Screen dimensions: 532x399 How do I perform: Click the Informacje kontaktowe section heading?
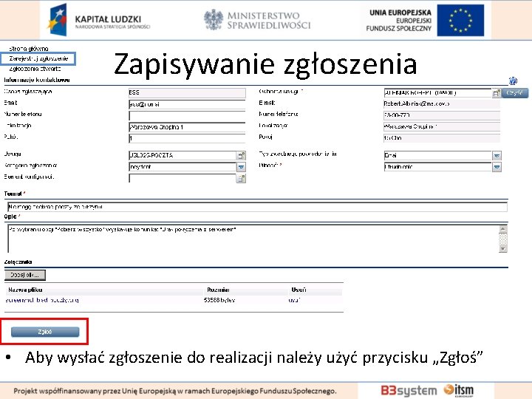37,80
